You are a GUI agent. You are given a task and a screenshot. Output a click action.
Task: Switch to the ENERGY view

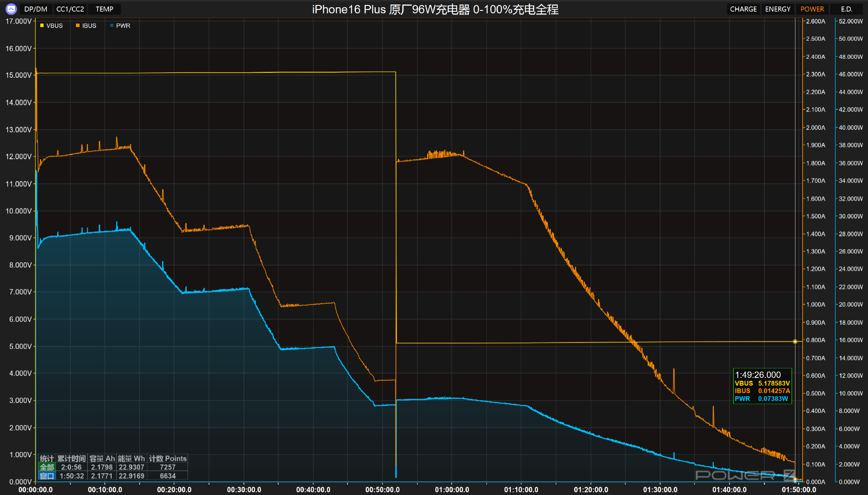click(x=778, y=9)
